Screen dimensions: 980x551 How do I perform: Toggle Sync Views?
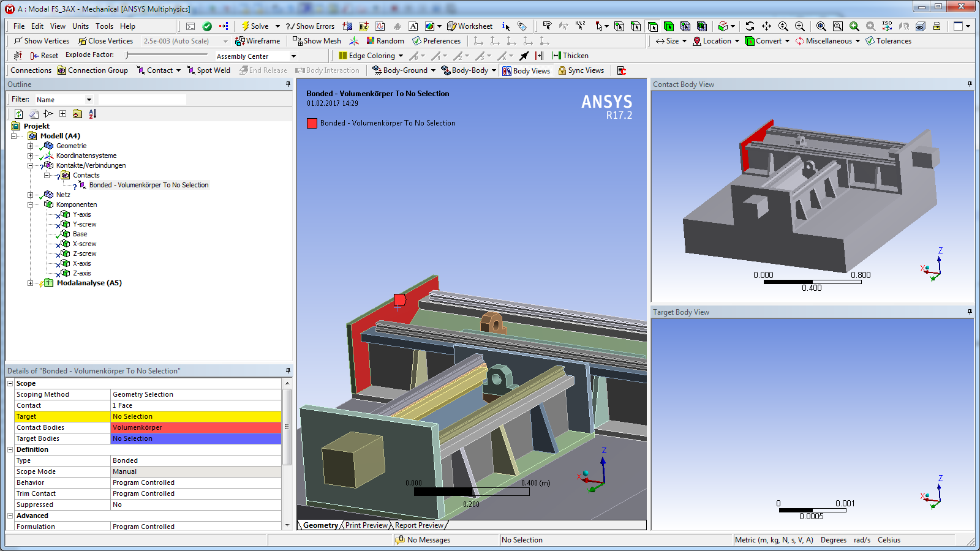tap(581, 70)
